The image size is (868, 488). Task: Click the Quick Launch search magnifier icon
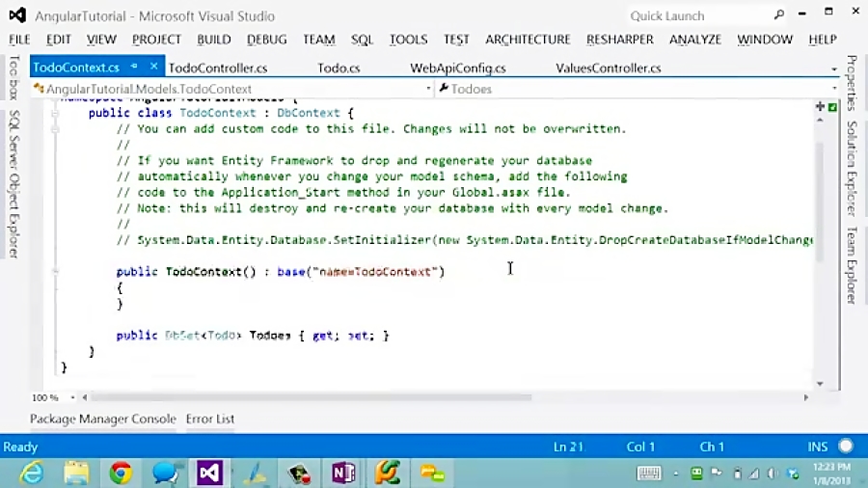779,14
